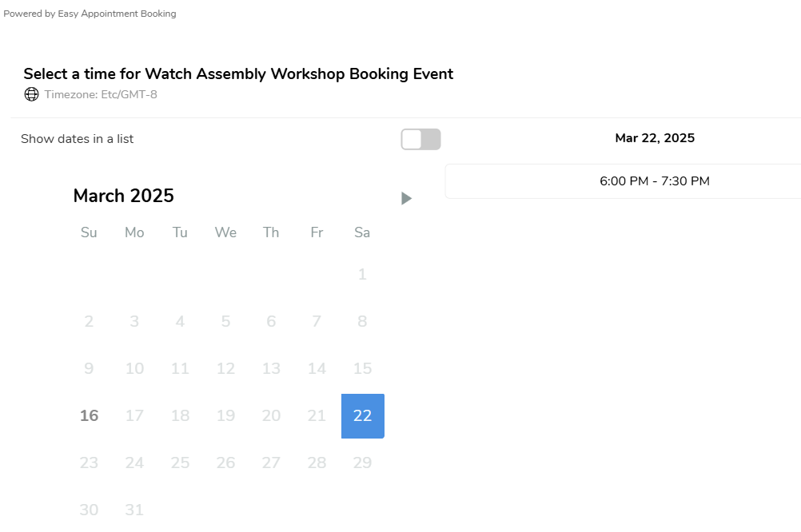The width and height of the screenshot is (801, 532).
Task: Select March 30 on the calendar
Action: click(x=89, y=510)
